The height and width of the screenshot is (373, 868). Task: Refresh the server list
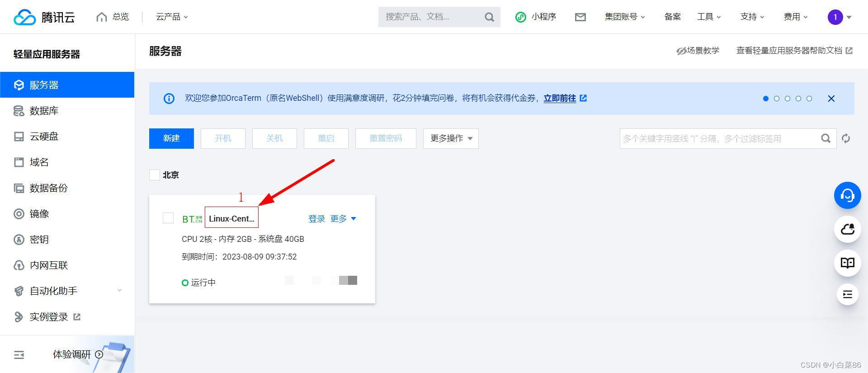[x=846, y=138]
